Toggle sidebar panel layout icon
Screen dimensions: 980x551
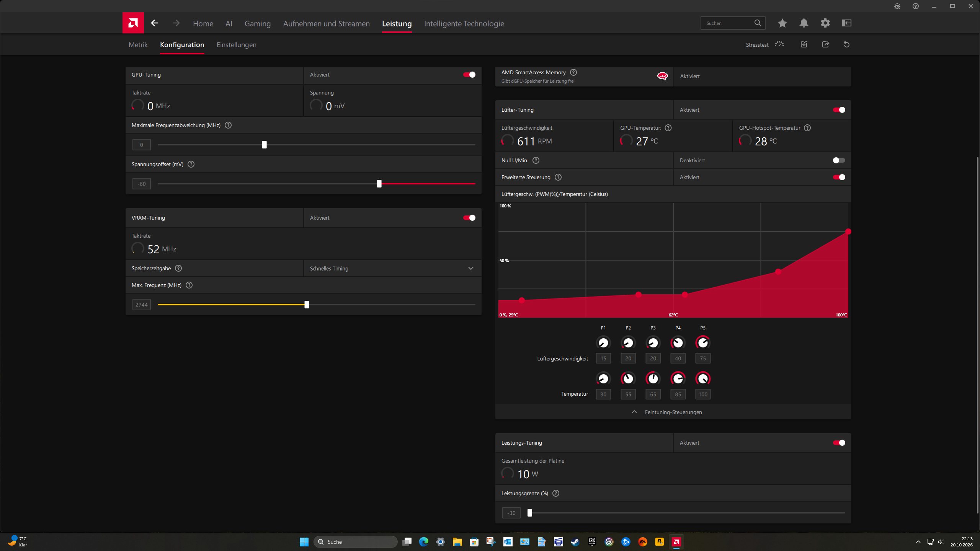pos(847,23)
